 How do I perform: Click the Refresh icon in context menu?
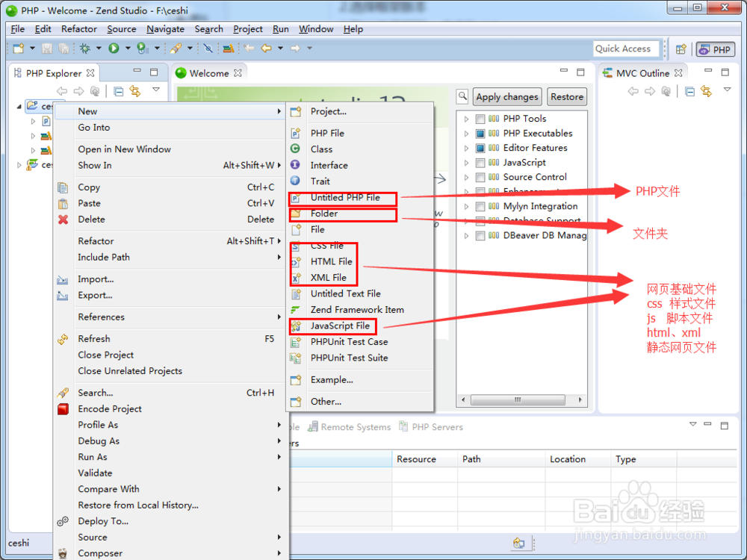(63, 339)
